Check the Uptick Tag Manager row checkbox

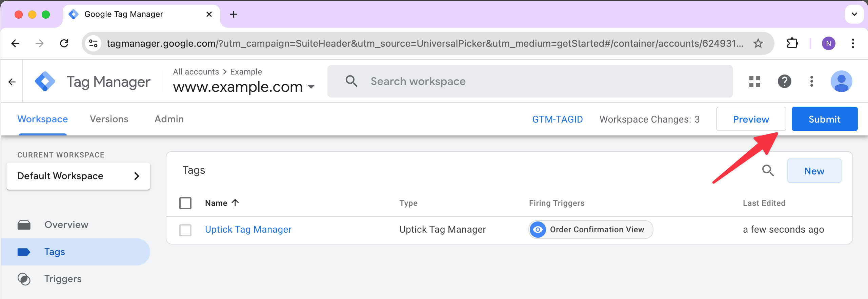[185, 230]
